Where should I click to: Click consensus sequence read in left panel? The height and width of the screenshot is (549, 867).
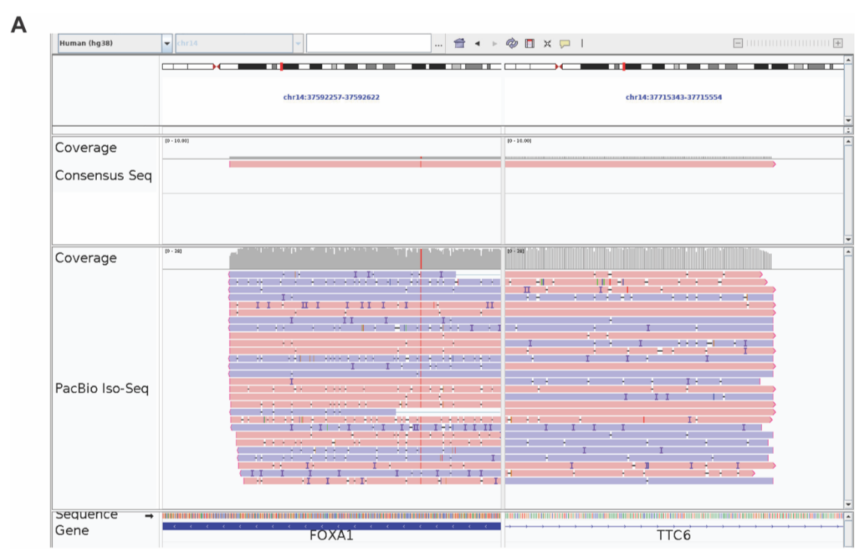pos(365,164)
